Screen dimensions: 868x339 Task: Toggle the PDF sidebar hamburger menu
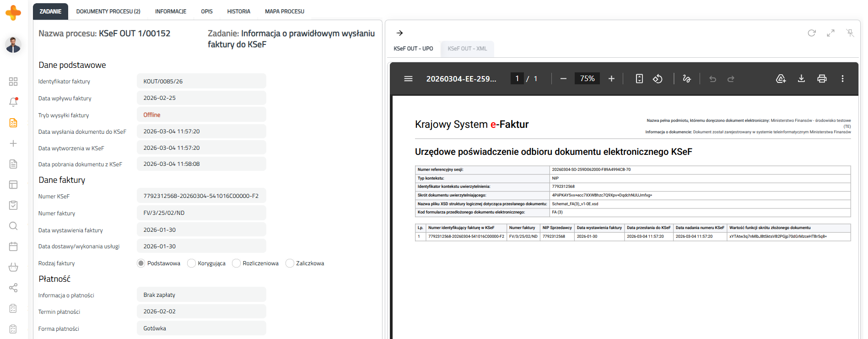pyautogui.click(x=408, y=79)
